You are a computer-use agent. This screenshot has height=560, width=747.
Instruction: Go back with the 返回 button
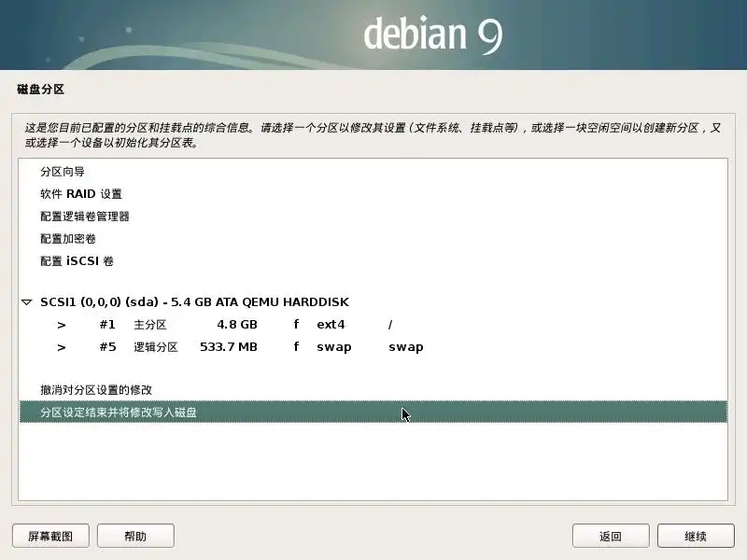[611, 536]
